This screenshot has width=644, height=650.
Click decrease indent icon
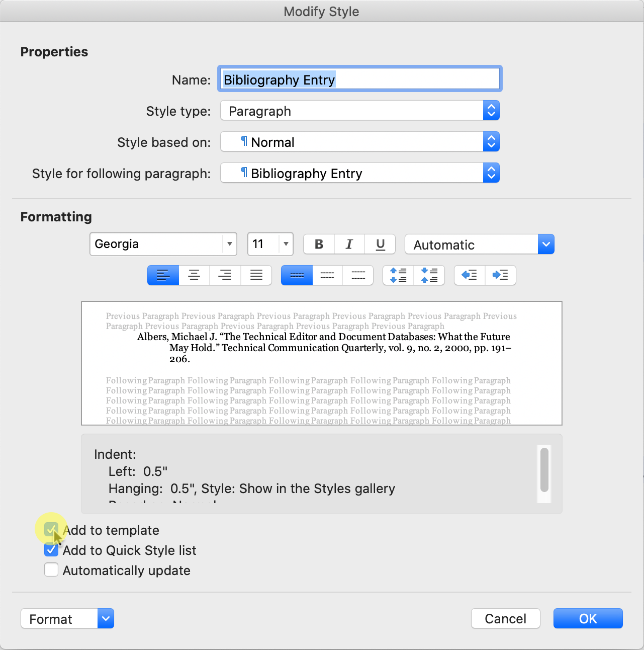click(x=470, y=275)
